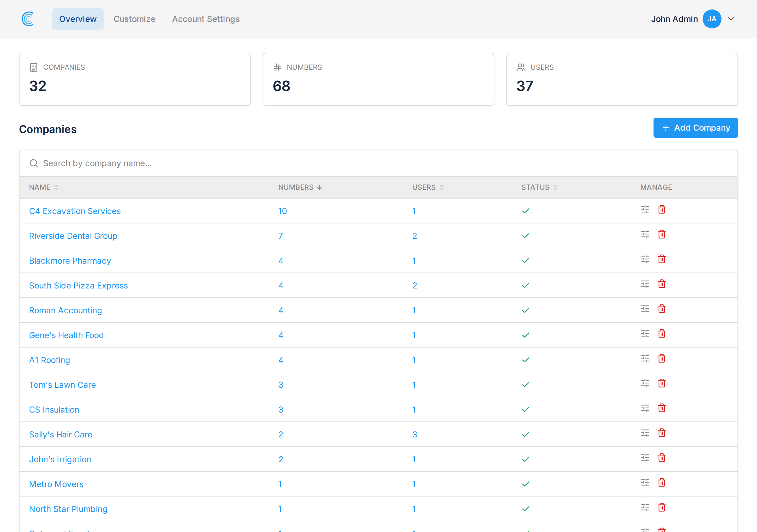Click users count 2 for South Side Pizza
Viewport: 757px width, 532px height.
[415, 286]
